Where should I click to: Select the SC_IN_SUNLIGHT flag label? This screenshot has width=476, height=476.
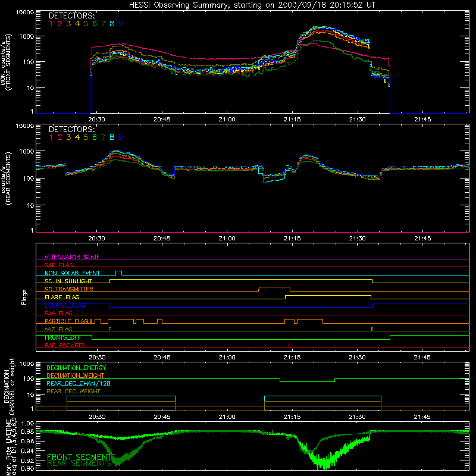click(68, 281)
